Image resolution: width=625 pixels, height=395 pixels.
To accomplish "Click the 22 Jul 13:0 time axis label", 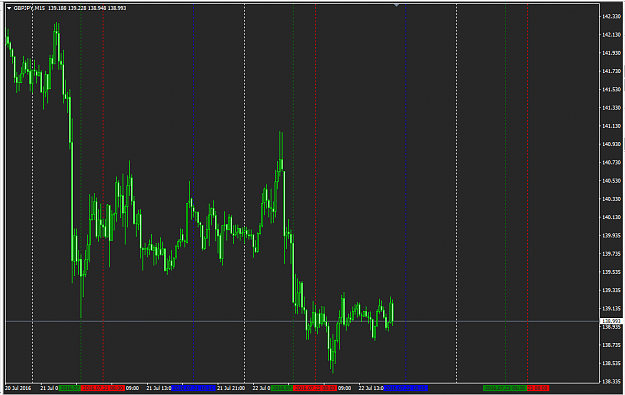I will click(371, 388).
